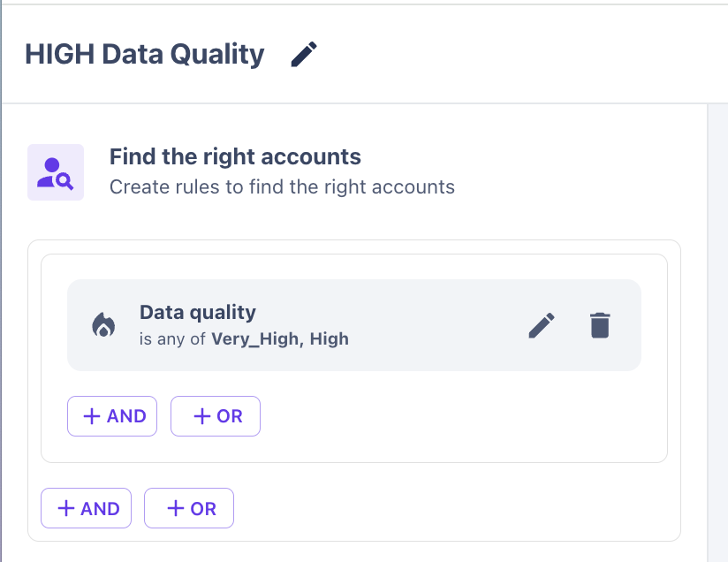Click the HIGH Data Quality title text
728x562 pixels.
[145, 55]
